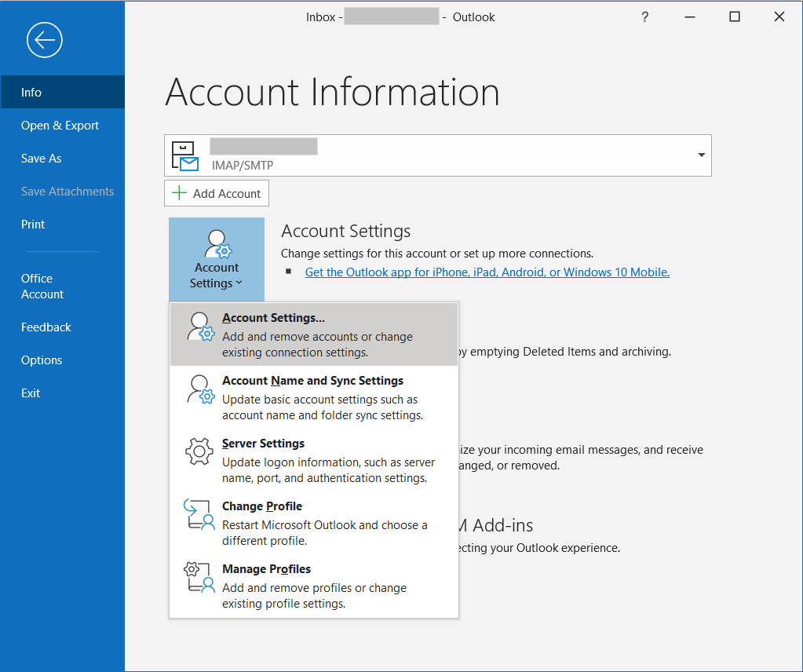This screenshot has height=672, width=803.
Task: Choose Server Settings menu item
Action: (314, 460)
